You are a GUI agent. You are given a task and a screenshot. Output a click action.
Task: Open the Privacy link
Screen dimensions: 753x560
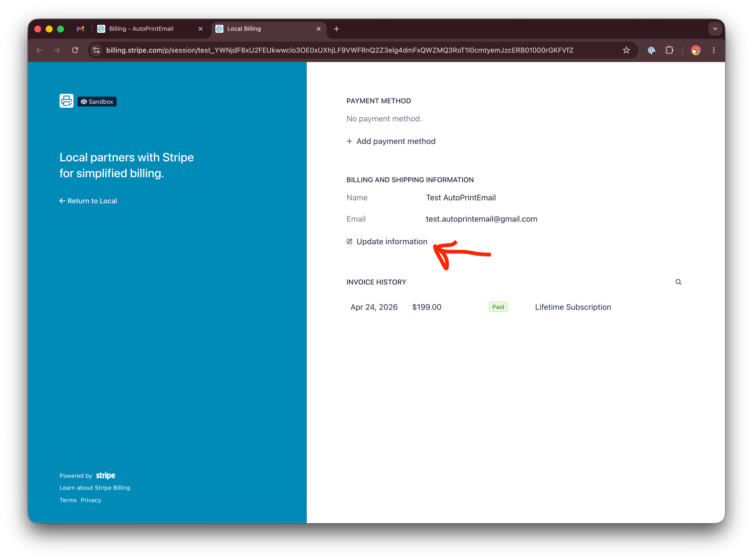tap(91, 500)
